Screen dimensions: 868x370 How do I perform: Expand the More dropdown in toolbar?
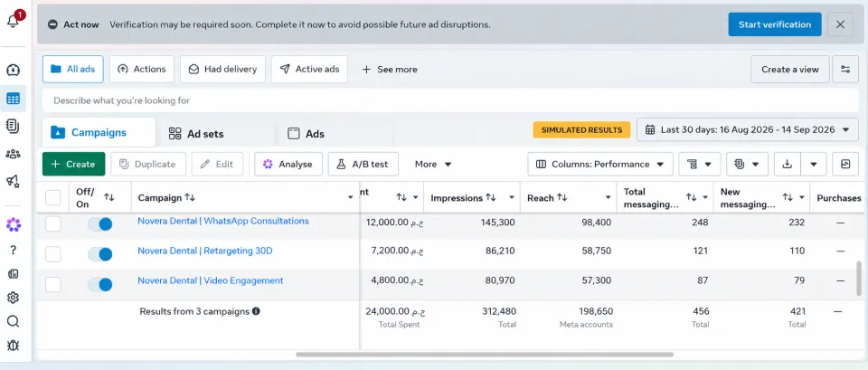433,164
